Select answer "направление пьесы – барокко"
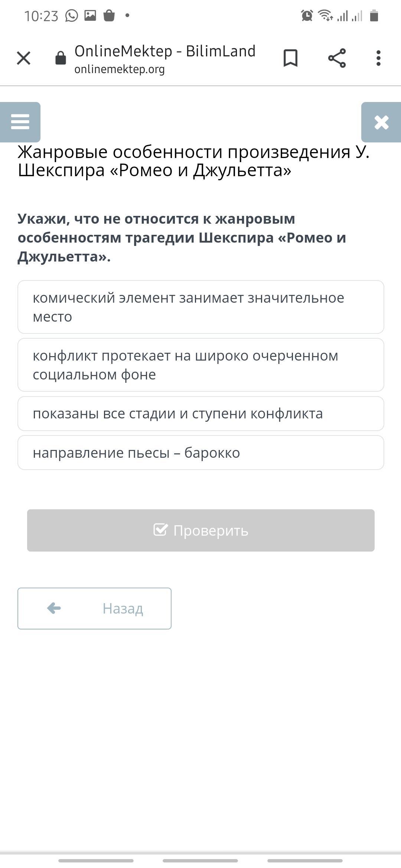 (200, 453)
